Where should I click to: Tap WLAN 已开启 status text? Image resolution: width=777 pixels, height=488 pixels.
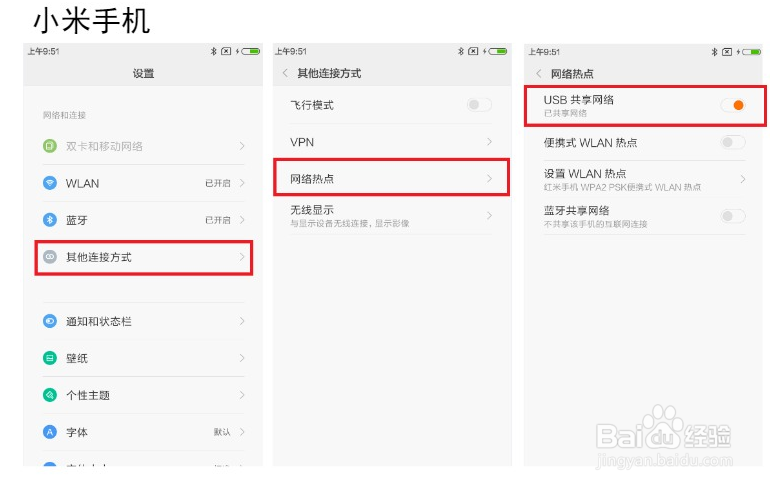pyautogui.click(x=218, y=183)
